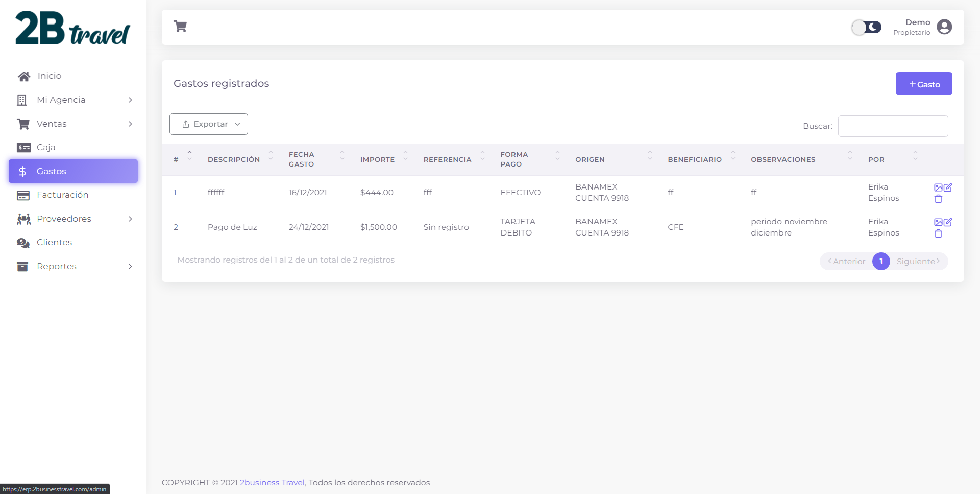Go to Inicio in the sidebar

click(49, 76)
